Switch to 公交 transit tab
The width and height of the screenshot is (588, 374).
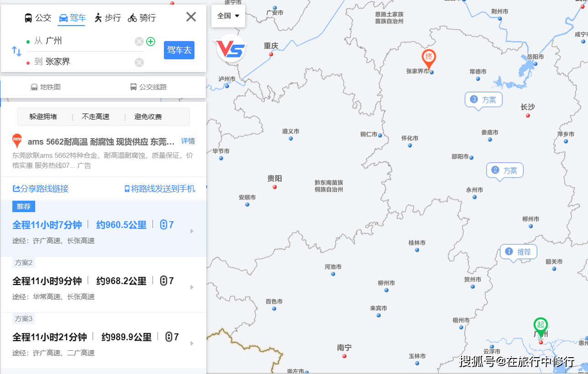(x=37, y=18)
